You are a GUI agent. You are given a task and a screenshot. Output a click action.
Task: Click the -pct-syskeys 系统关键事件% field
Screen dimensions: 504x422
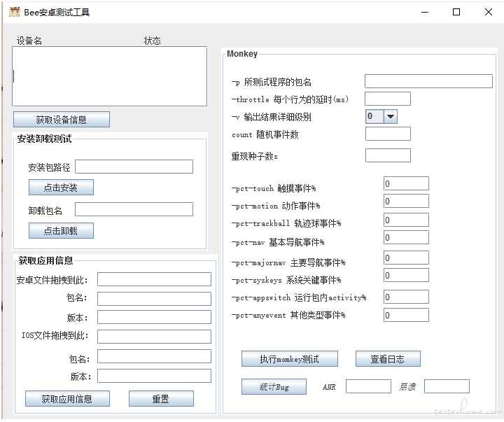pos(406,276)
